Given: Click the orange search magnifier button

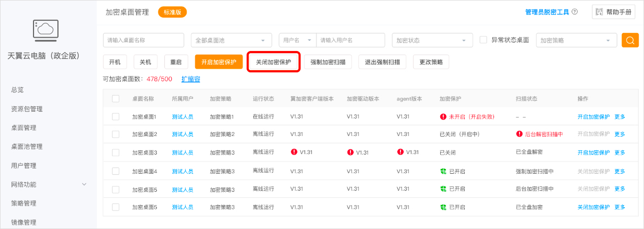Looking at the screenshot, I should (630, 40).
